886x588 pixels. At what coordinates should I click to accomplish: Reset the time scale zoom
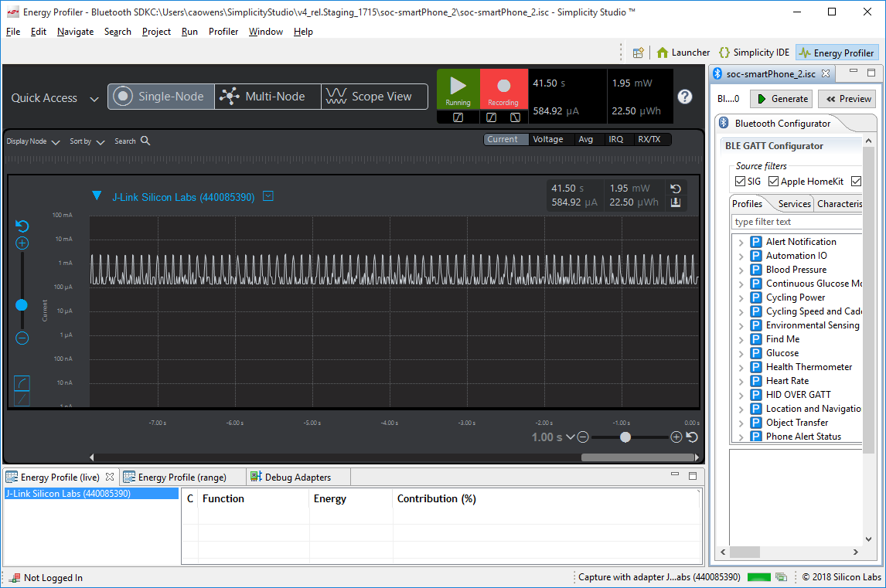pyautogui.click(x=692, y=437)
